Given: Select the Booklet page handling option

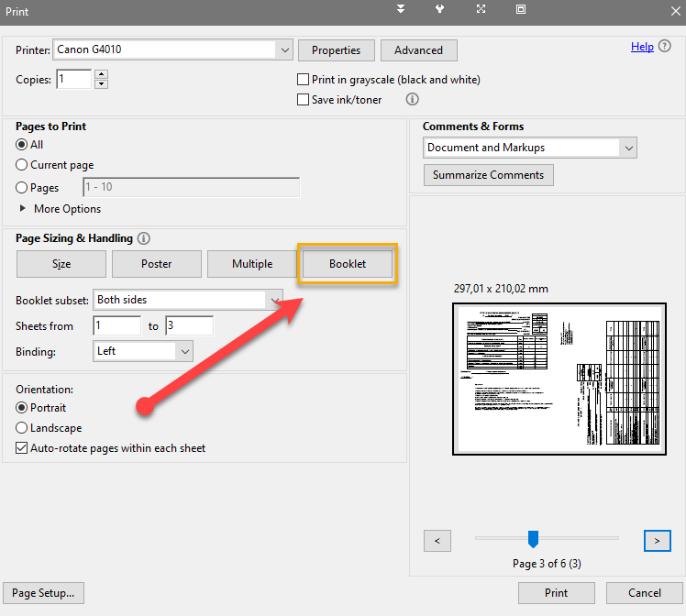Looking at the screenshot, I should point(348,264).
